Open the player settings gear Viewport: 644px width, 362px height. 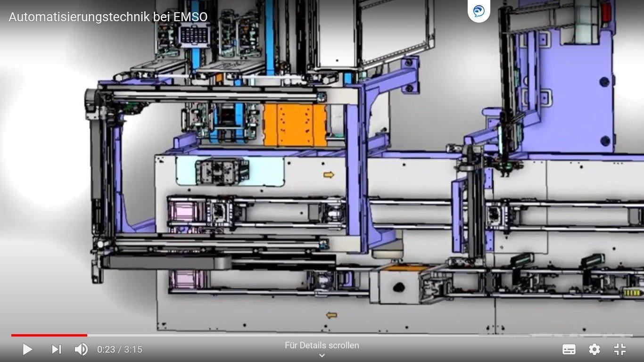594,349
